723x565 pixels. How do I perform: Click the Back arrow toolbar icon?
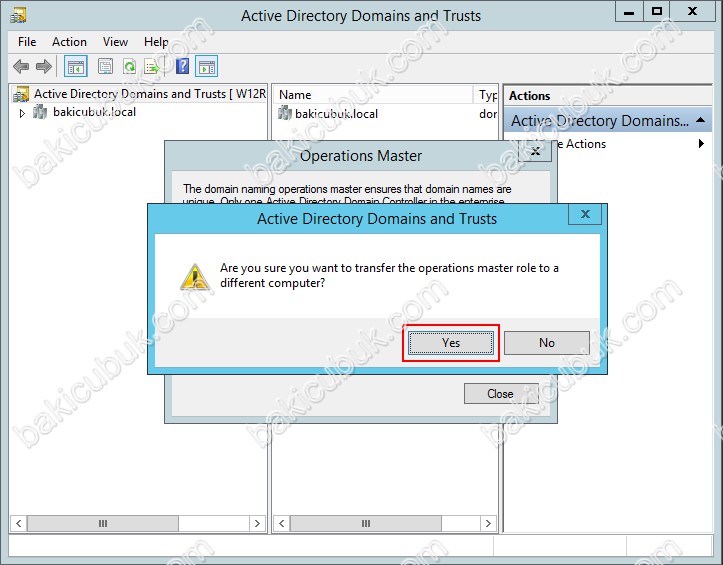tap(21, 67)
